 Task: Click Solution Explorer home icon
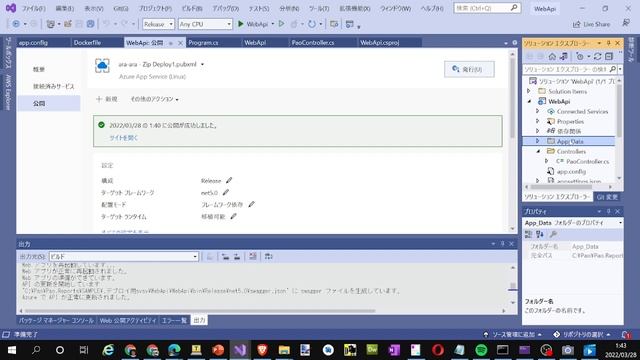552,56
